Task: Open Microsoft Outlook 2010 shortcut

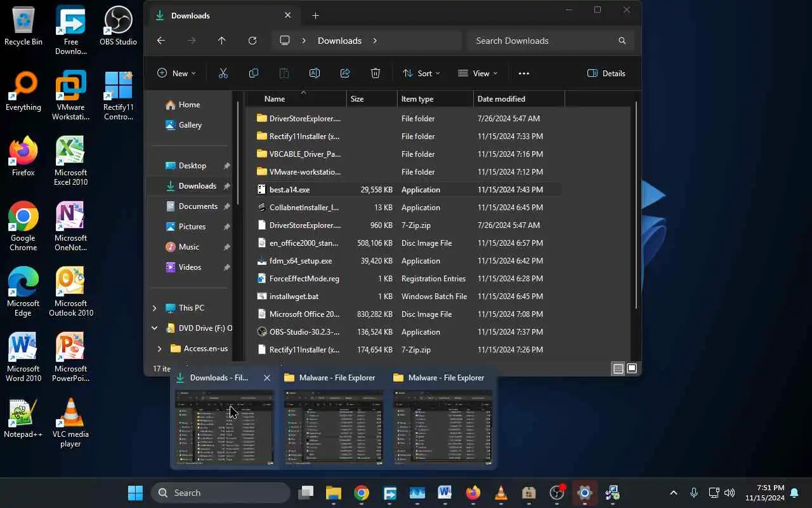Action: [x=70, y=291]
